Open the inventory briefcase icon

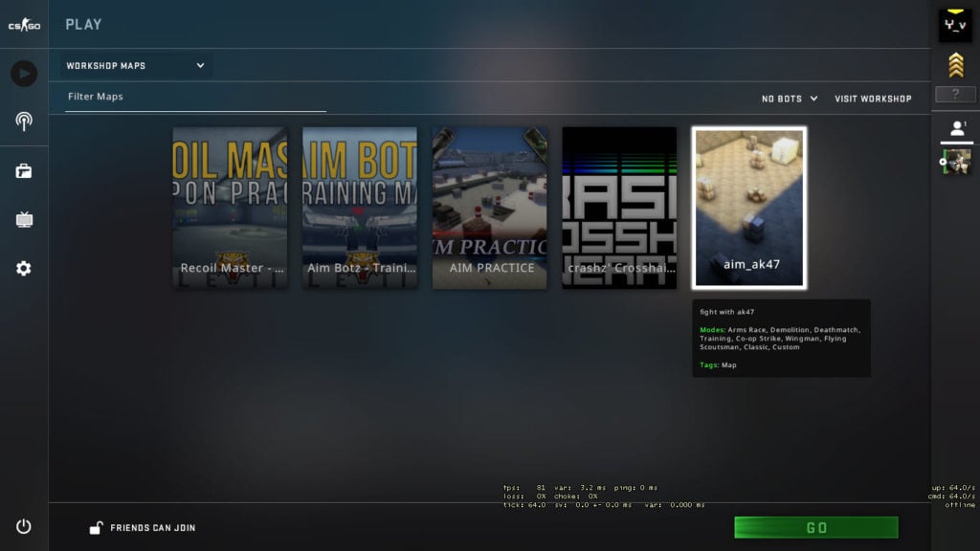click(24, 171)
